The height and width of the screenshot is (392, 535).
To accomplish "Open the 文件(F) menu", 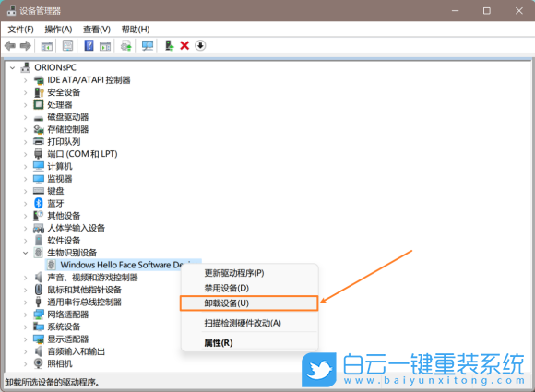I will coord(21,30).
